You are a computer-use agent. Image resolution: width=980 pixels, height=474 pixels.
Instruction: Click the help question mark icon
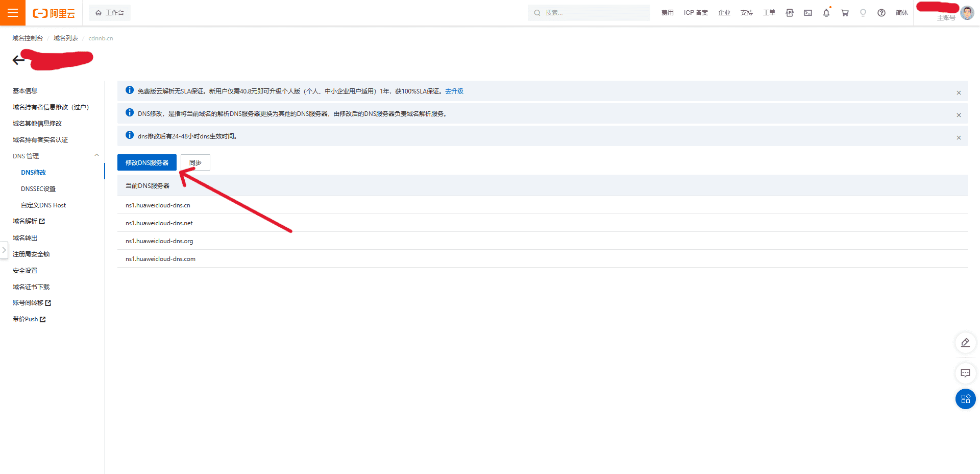pos(881,13)
